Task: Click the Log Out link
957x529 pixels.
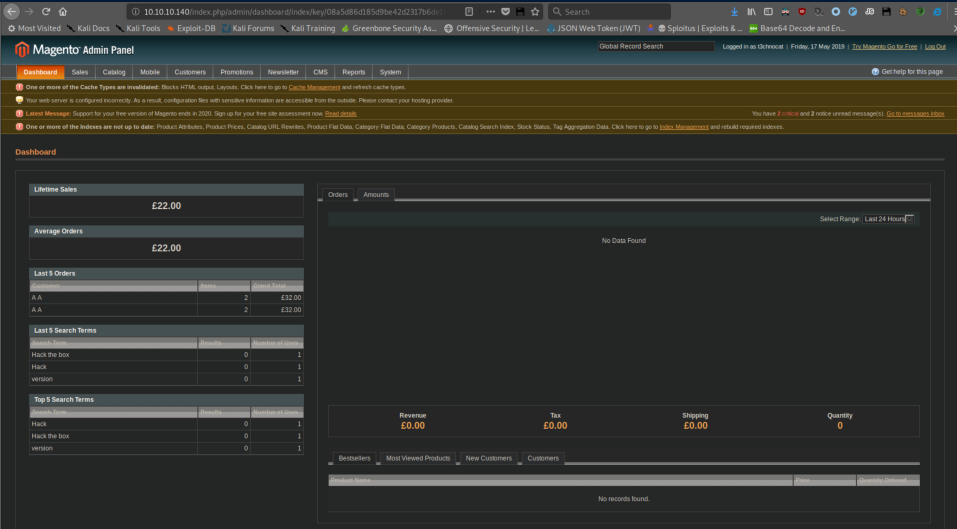Action: 935,47
